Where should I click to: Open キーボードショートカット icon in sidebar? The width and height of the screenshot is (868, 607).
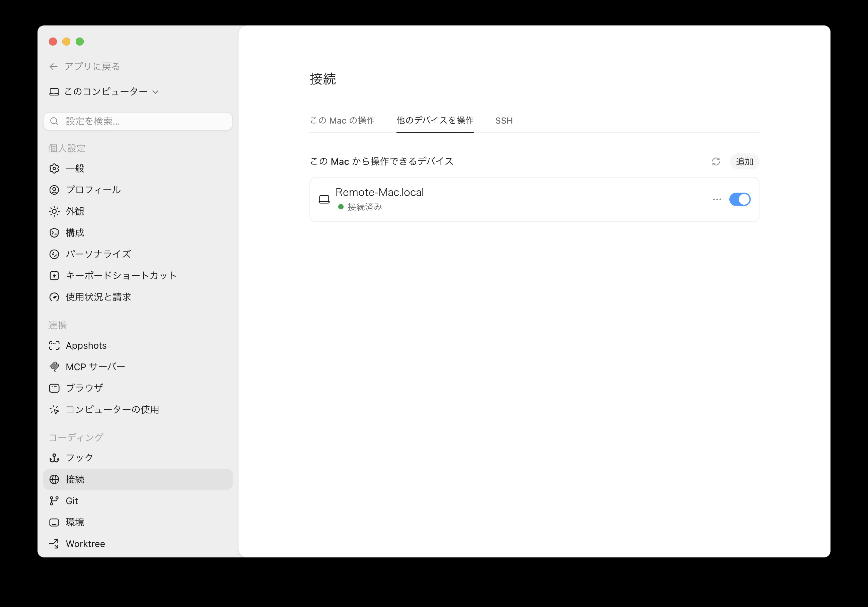click(54, 275)
